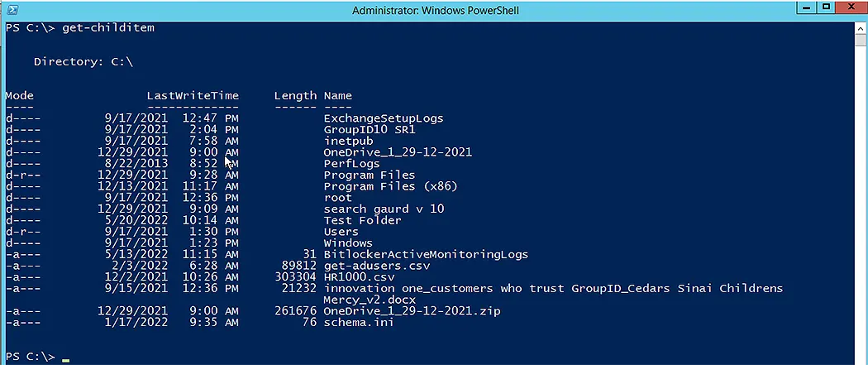This screenshot has height=365, width=868.
Task: Place cursor at the bottom command prompt
Action: 66,358
